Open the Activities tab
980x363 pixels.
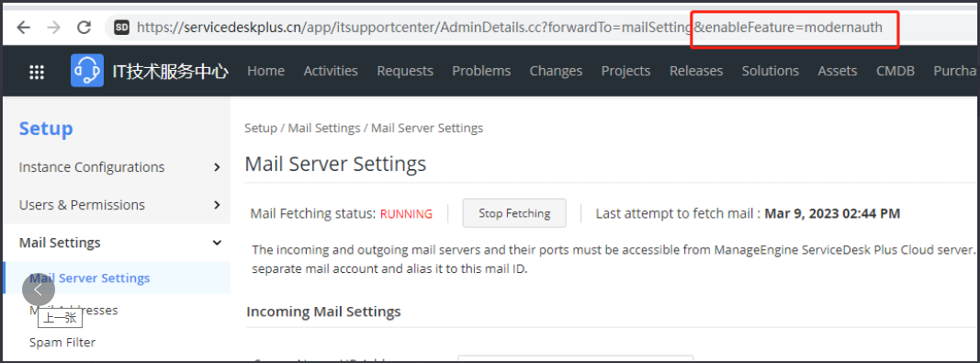[x=331, y=71]
